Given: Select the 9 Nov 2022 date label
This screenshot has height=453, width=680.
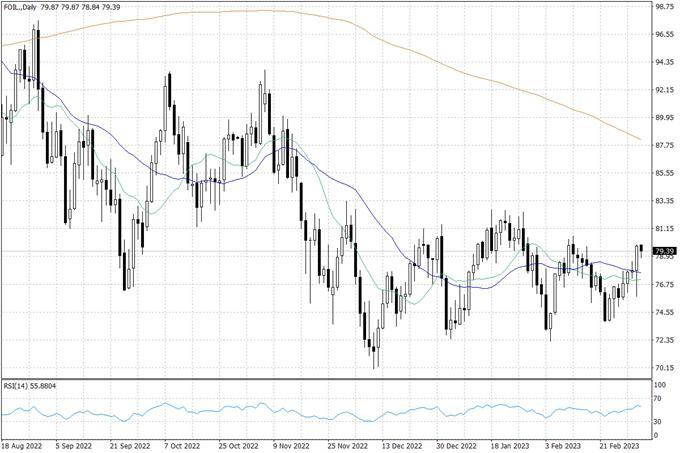Looking at the screenshot, I should pyautogui.click(x=292, y=445).
